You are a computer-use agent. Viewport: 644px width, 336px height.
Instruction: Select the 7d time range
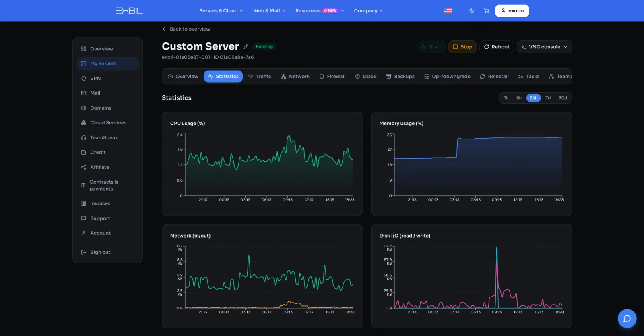pyautogui.click(x=548, y=98)
